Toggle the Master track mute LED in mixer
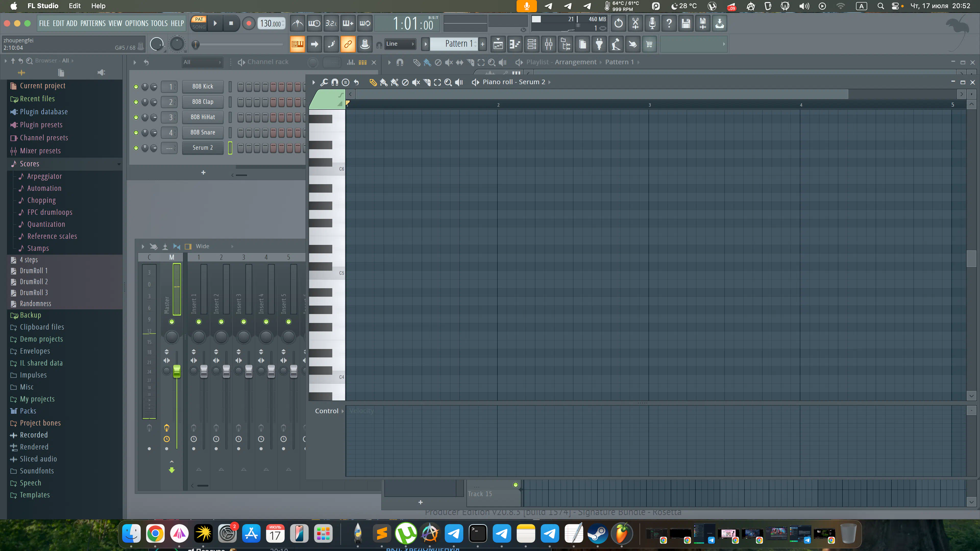 pyautogui.click(x=171, y=322)
